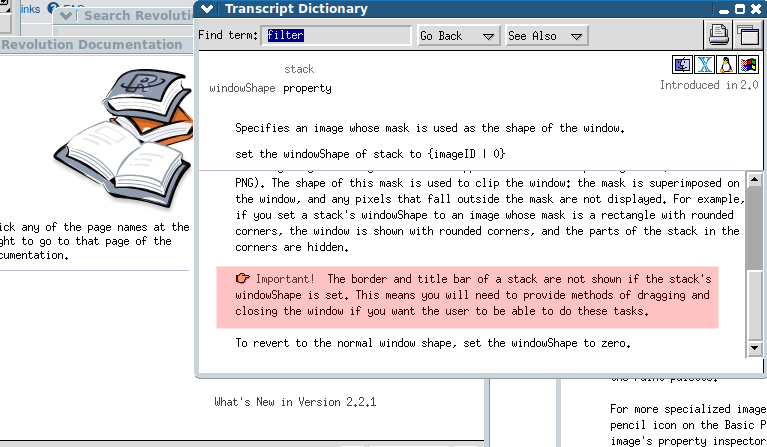Click the summary 'Specifies an image whose mask'
This screenshot has height=447, width=767.
[x=429, y=128]
